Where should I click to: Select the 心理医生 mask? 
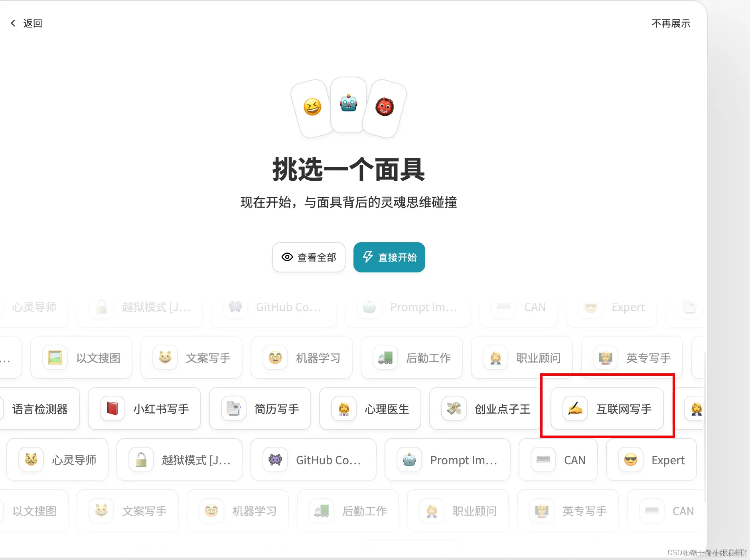tap(370, 409)
